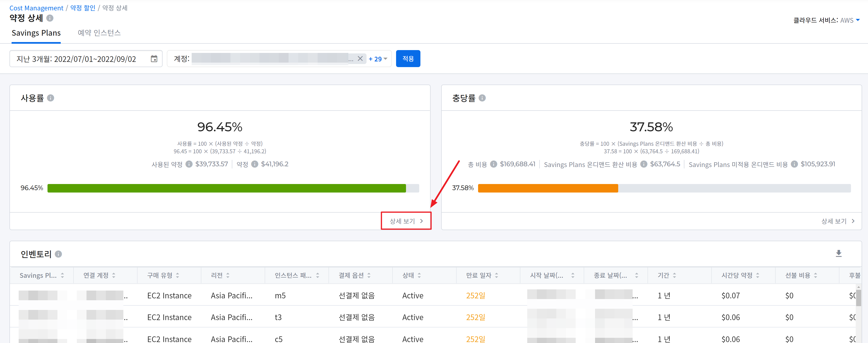Screen dimensions: 868x343
Task: Click info icon next to 인벤토리
Action: pos(58,254)
